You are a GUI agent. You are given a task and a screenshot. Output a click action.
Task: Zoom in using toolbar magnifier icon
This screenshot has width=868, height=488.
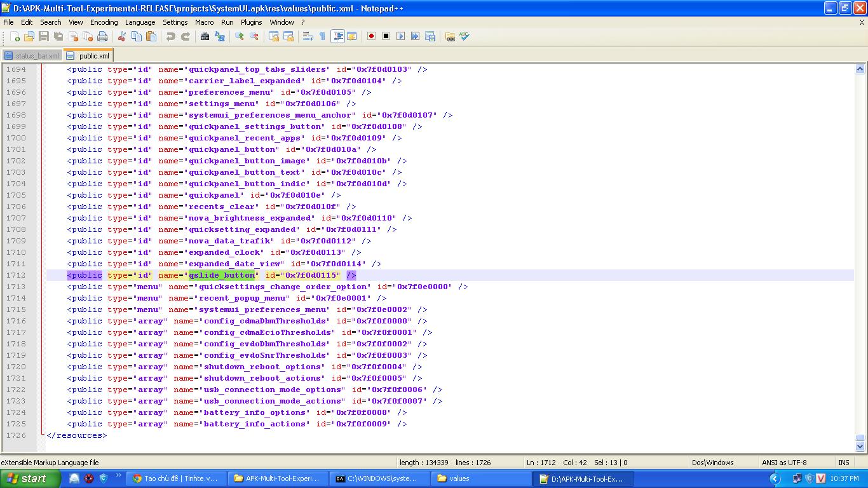(240, 37)
